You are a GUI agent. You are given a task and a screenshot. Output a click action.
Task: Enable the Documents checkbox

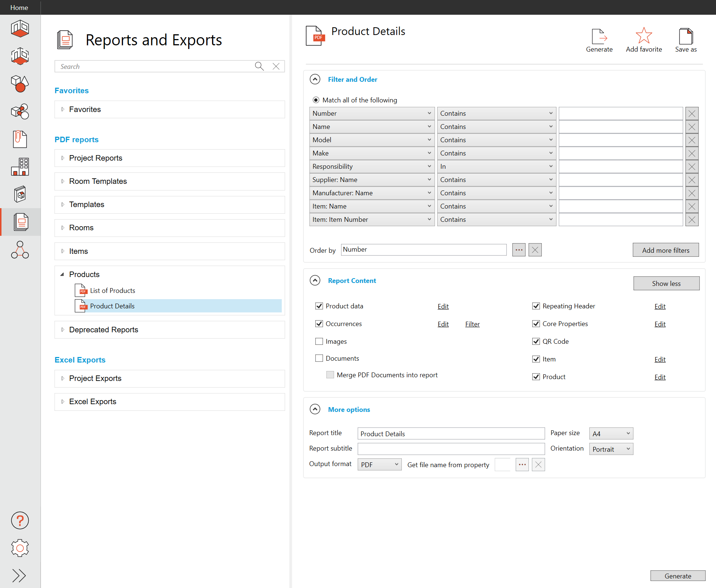pyautogui.click(x=319, y=358)
